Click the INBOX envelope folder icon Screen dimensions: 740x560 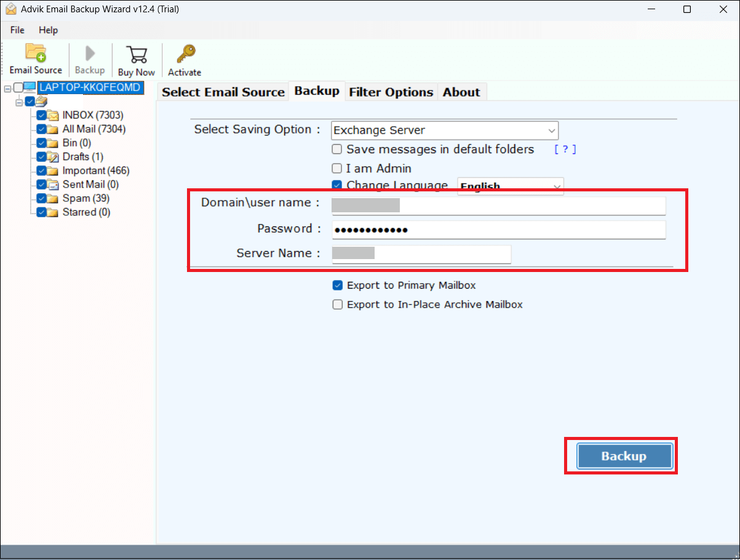(x=53, y=115)
